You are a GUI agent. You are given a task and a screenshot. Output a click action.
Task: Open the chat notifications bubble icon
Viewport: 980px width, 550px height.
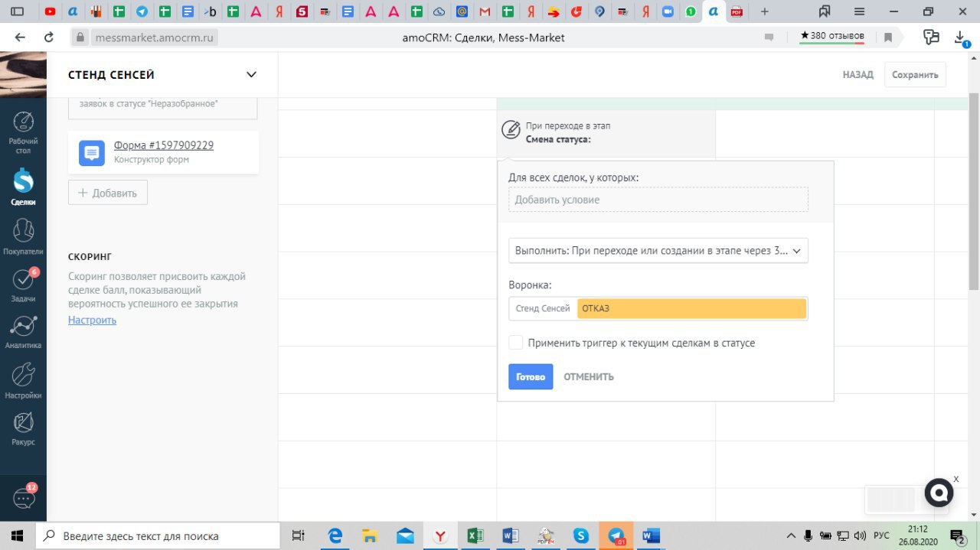point(24,497)
